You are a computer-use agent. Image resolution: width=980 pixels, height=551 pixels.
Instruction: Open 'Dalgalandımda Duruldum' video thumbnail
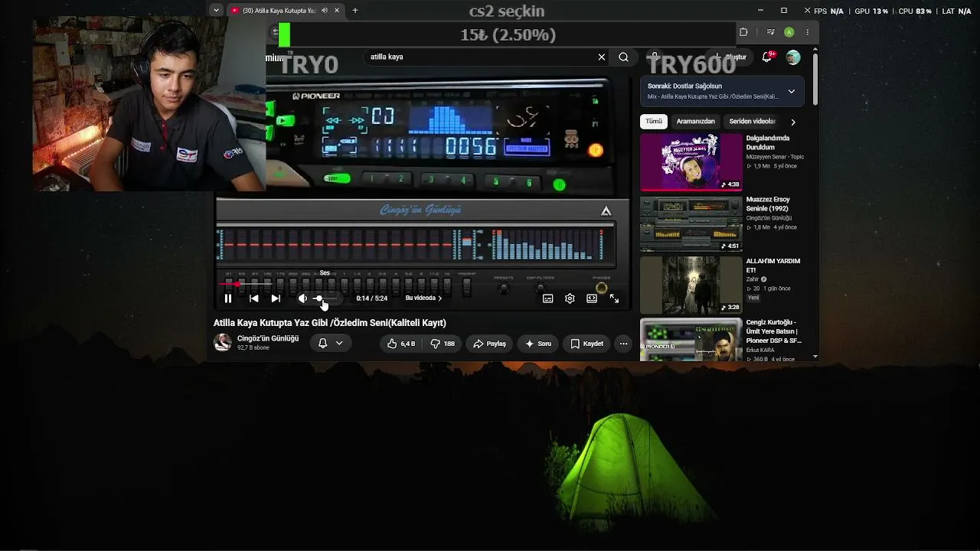point(691,162)
